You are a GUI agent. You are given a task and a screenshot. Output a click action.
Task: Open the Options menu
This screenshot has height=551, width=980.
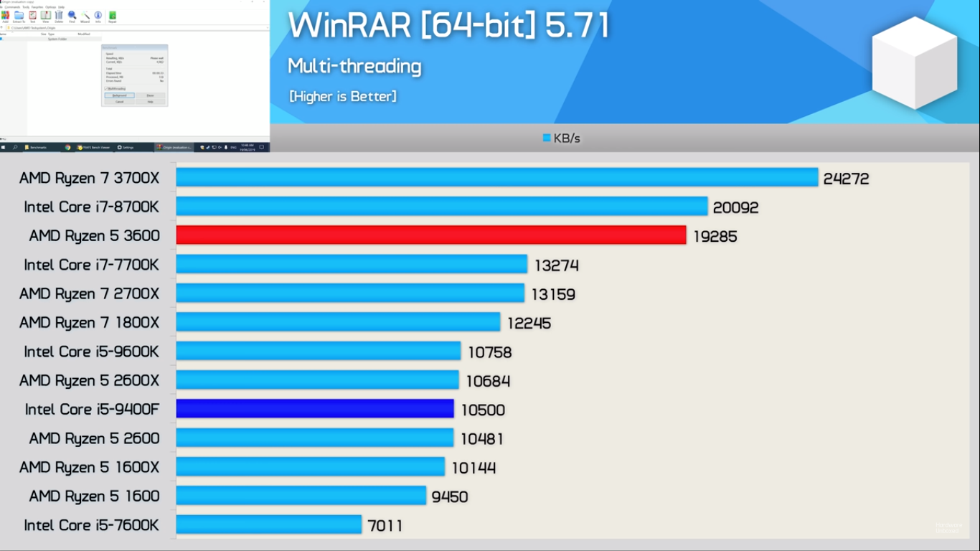point(50,7)
